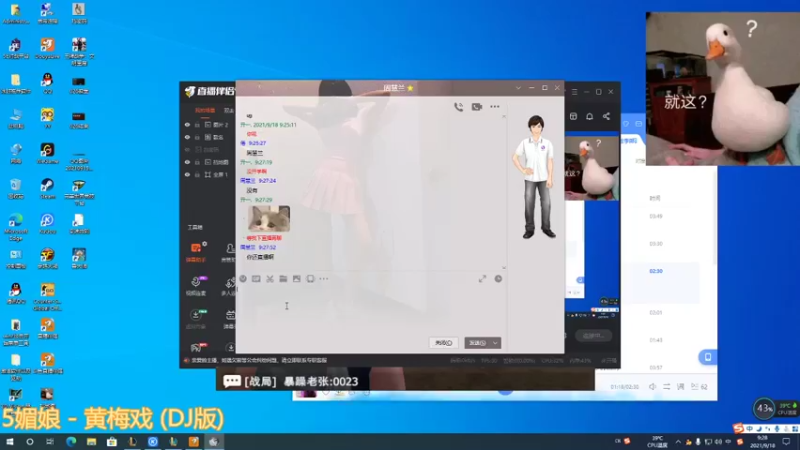This screenshot has width=800, height=450.
Task: Click the blue phone icon button in music player
Action: point(708,357)
